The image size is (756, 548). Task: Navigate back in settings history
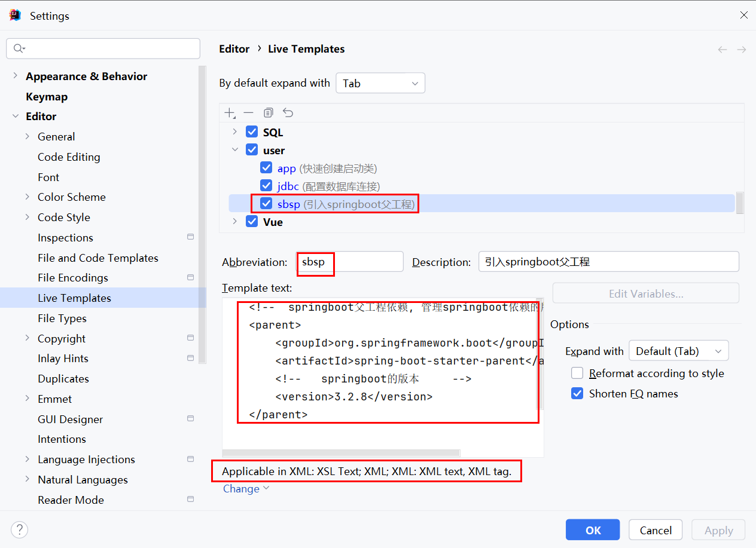point(723,50)
